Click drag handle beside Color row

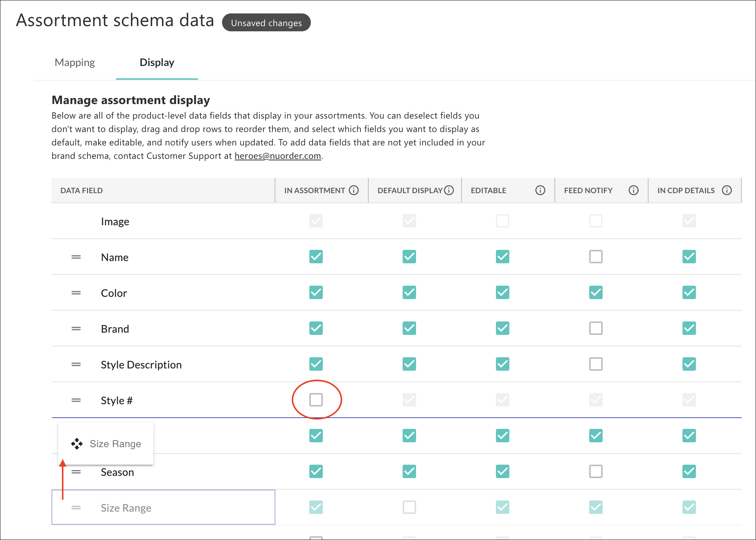tap(76, 293)
